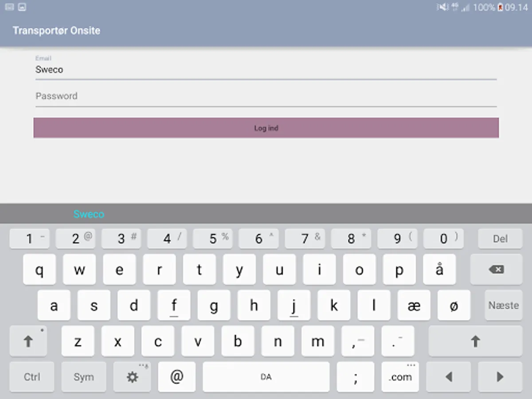
Task: Tap the letter l key
Action: click(374, 305)
